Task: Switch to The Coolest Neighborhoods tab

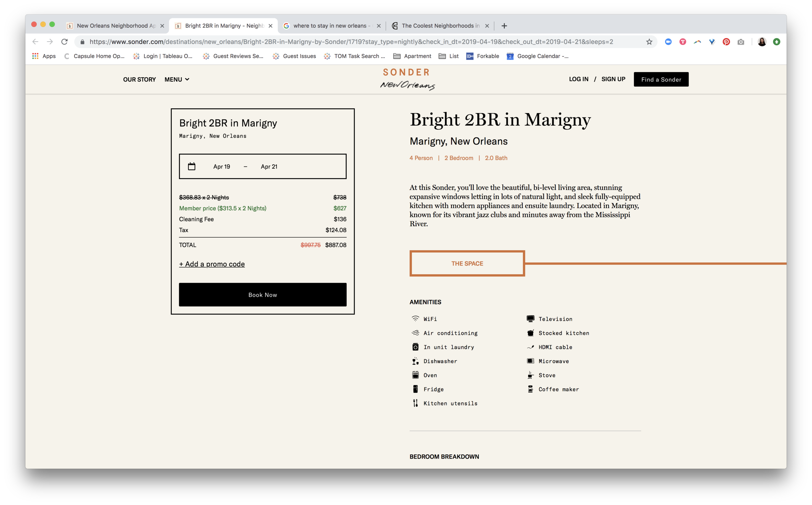Action: click(440, 26)
